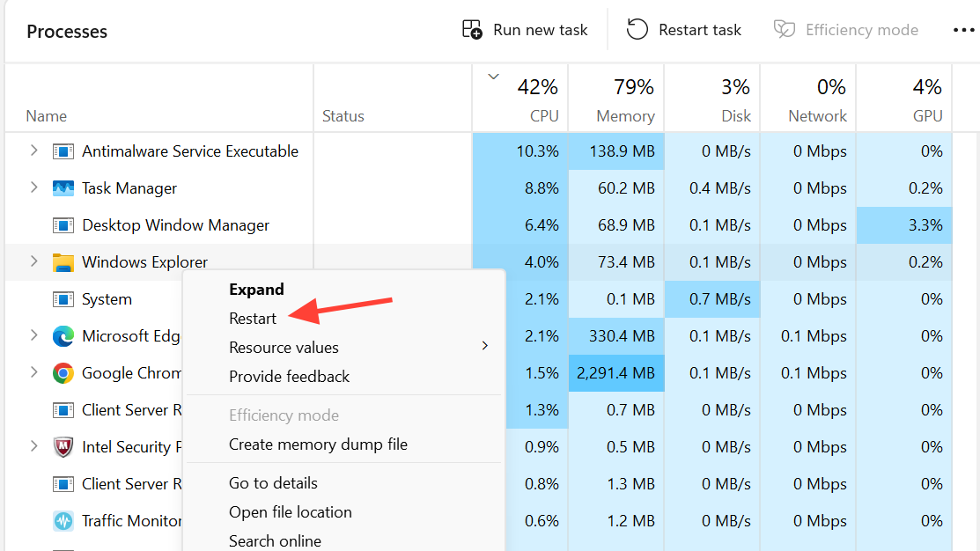Click the Run new task button

(x=525, y=29)
